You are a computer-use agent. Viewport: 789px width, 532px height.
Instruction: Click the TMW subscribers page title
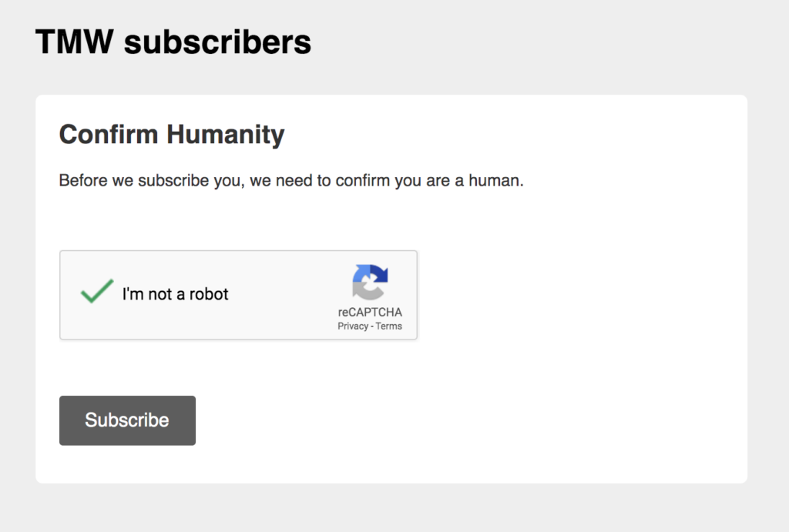click(x=173, y=42)
